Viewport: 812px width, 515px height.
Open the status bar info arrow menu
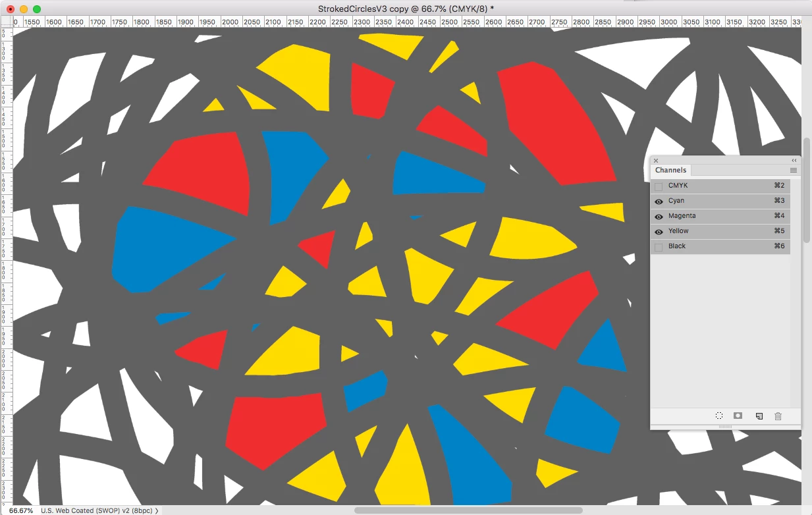[x=157, y=510]
